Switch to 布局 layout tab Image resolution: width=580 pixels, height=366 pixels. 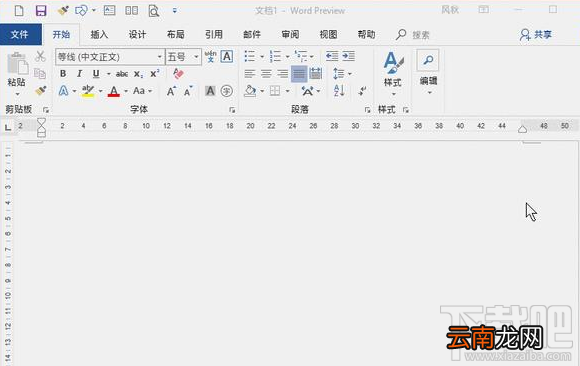175,35
